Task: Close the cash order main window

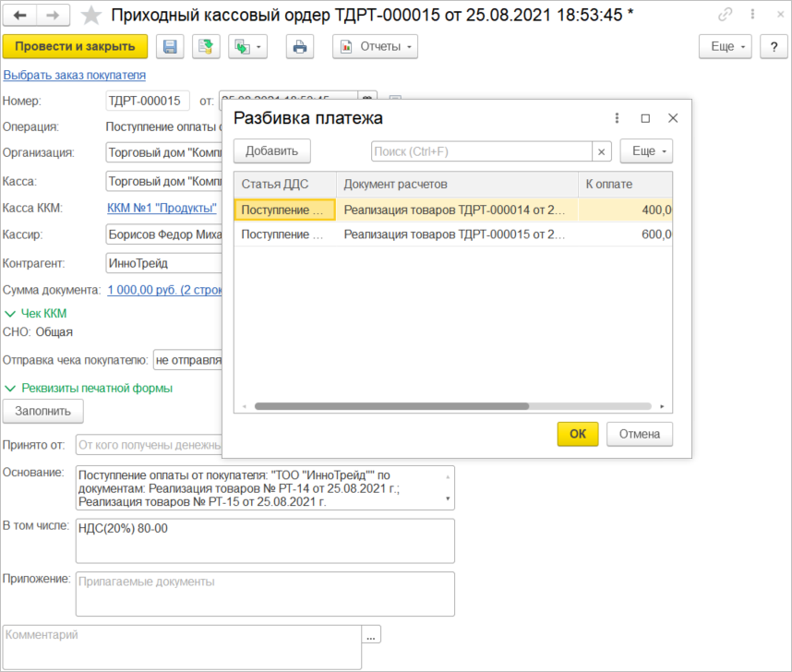Action: pyautogui.click(x=780, y=15)
